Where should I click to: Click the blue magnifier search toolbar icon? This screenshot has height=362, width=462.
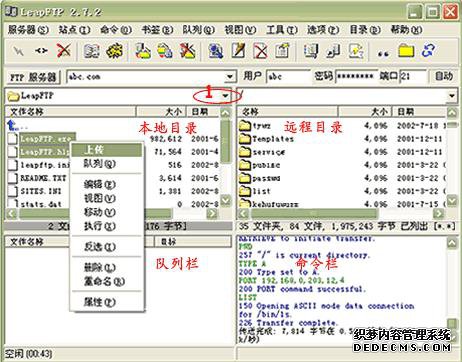pyautogui.click(x=216, y=51)
